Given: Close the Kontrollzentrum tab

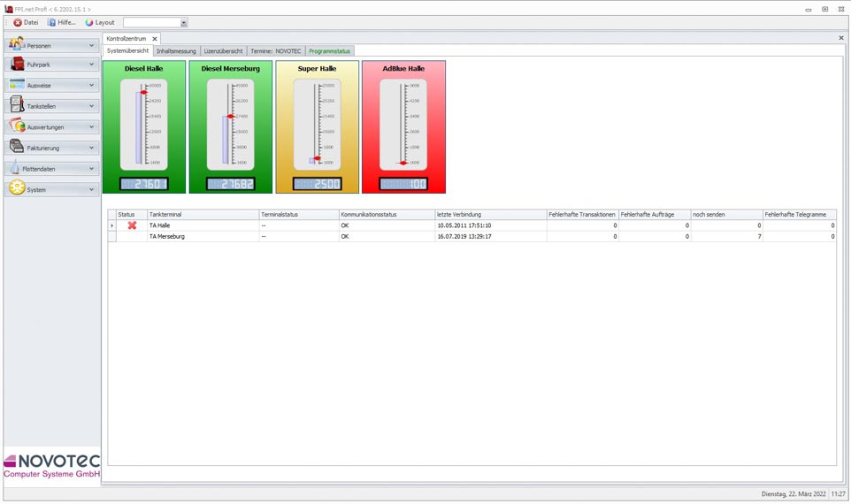Looking at the screenshot, I should (x=154, y=39).
